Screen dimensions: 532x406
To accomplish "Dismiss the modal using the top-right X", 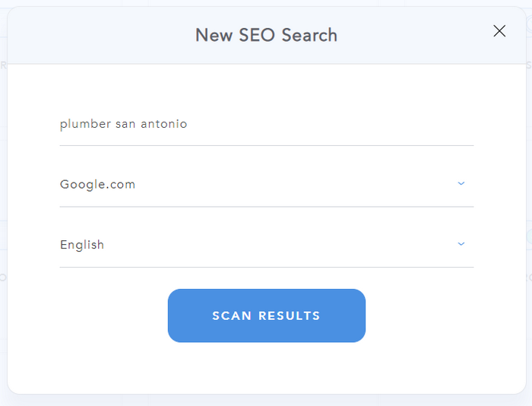I will coord(499,31).
